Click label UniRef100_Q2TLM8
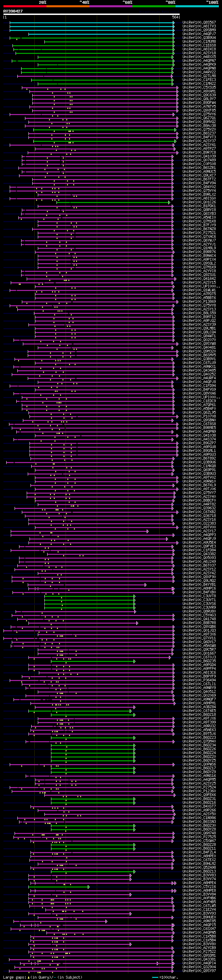 click(x=199, y=76)
